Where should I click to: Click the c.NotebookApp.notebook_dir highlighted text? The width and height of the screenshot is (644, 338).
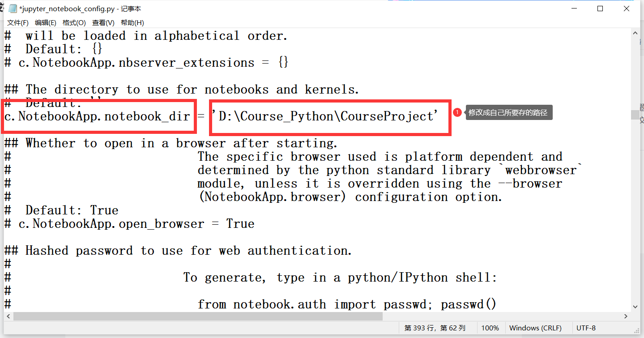(98, 116)
